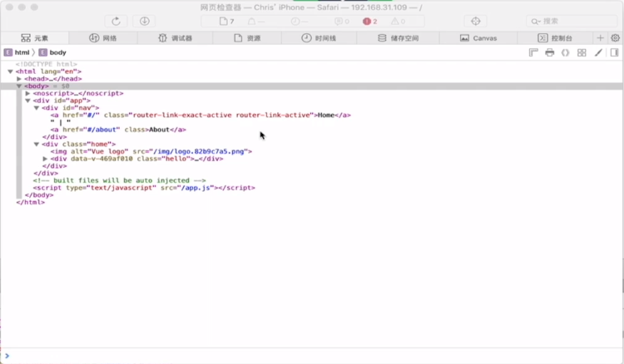Select body in the breadcrumb path

click(x=52, y=52)
